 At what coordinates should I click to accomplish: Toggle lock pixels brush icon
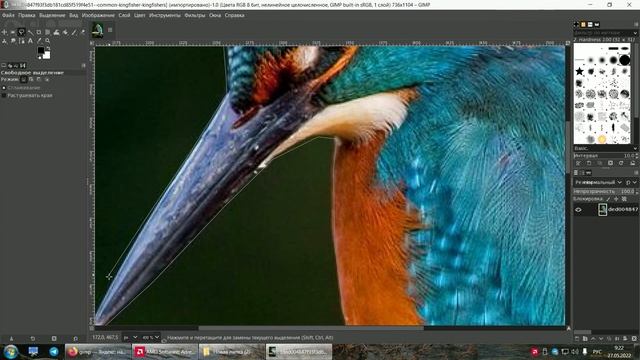(608, 199)
